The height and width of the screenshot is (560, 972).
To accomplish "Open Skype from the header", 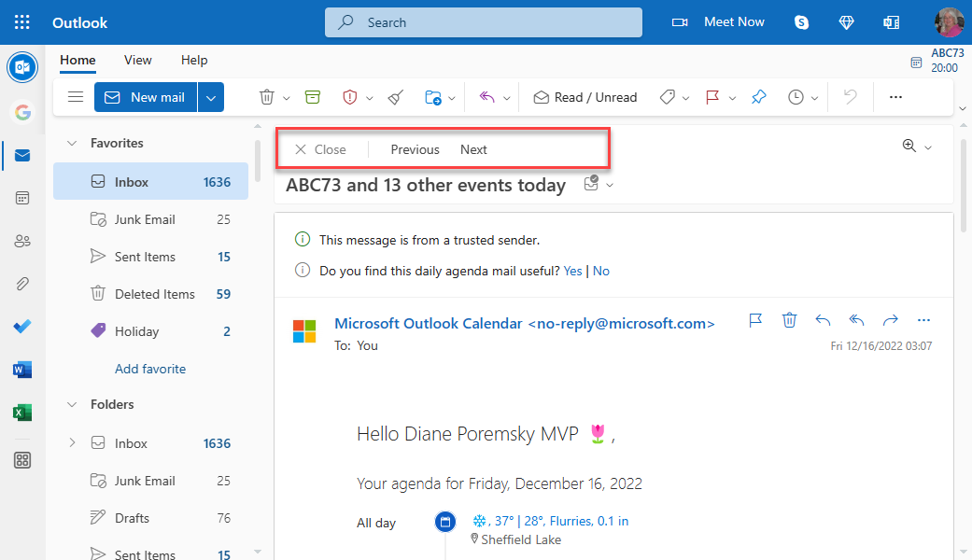I will (x=801, y=22).
